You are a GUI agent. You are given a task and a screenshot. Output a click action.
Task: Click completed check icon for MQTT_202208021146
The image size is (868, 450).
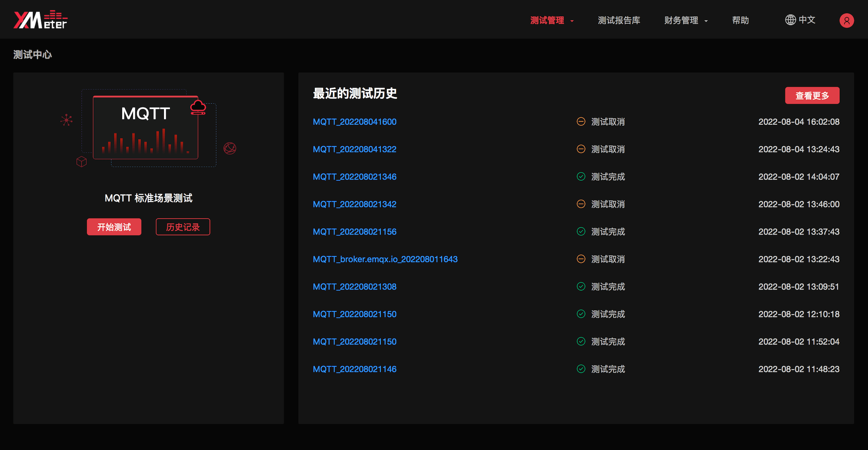point(581,369)
